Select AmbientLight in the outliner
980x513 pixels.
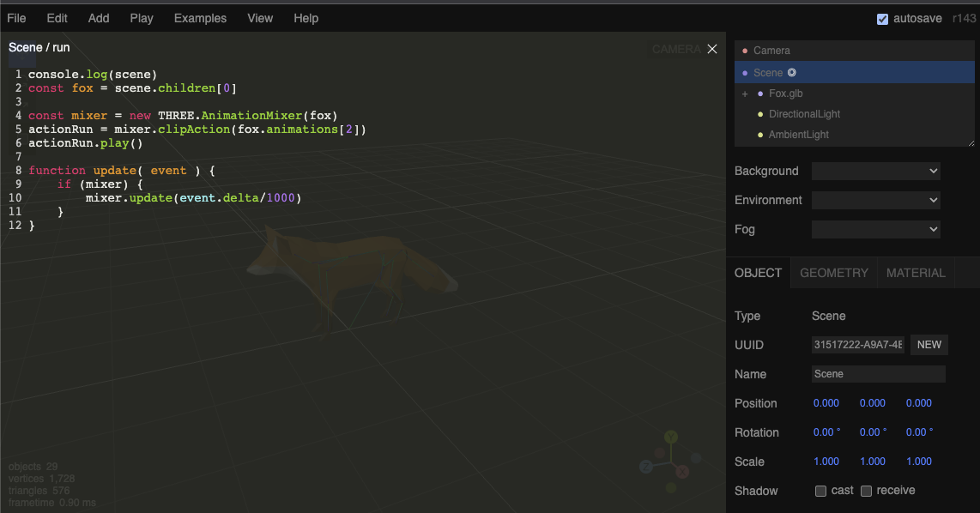pos(798,135)
